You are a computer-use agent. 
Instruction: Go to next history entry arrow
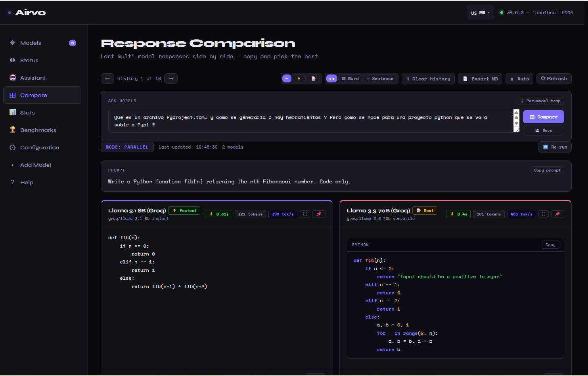click(171, 78)
